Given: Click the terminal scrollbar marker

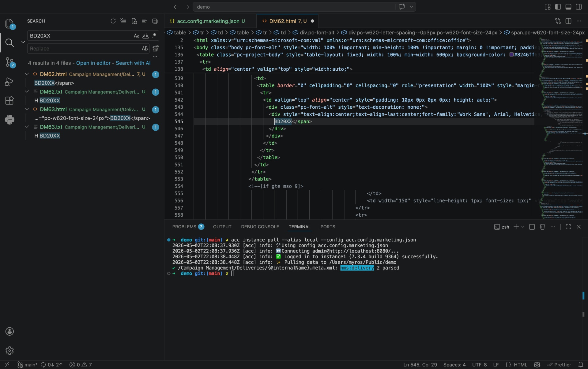Looking at the screenshot, I should (x=583, y=296).
